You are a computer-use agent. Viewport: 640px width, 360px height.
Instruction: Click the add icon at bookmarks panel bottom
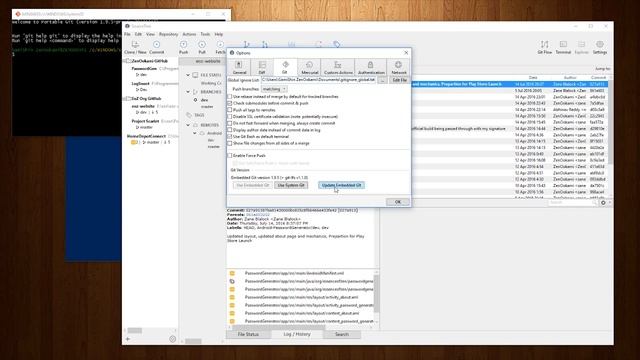pos(128,339)
